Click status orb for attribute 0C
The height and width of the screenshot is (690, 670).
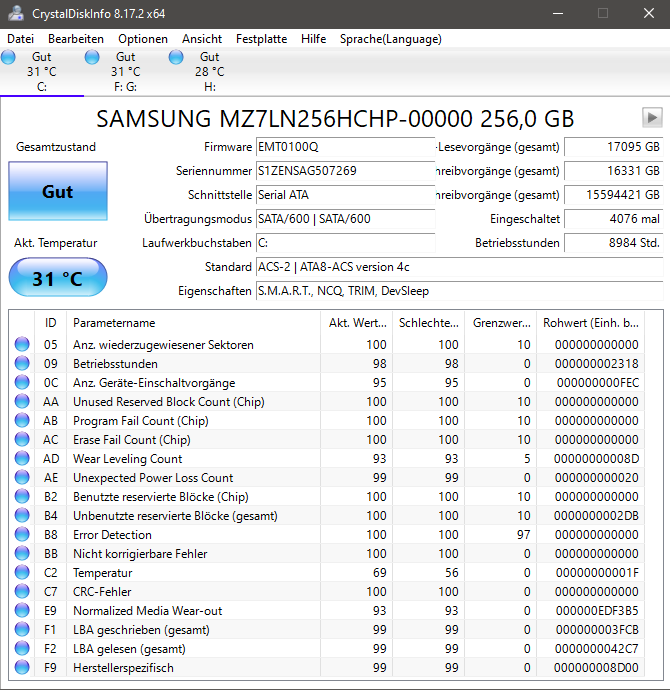[x=22, y=382]
